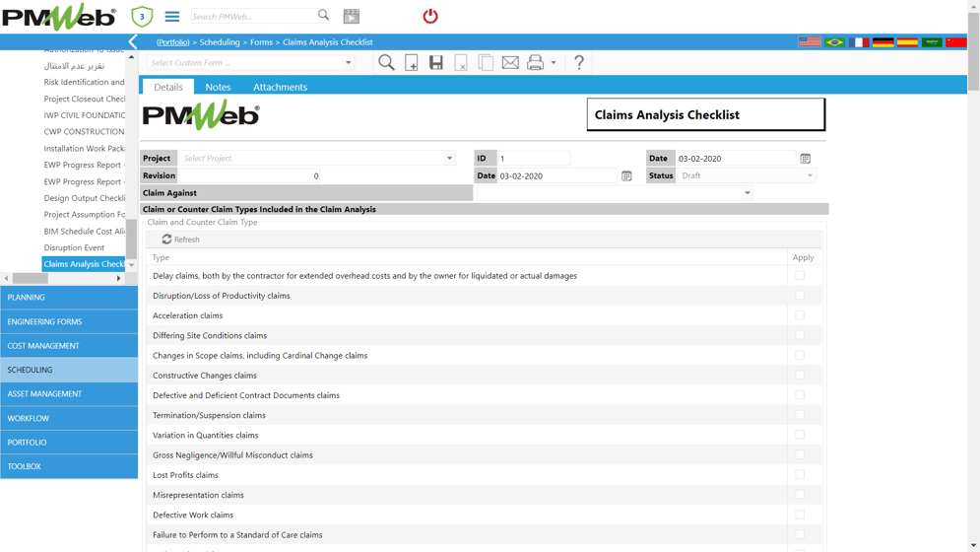This screenshot has width=980, height=552.
Task: Switch to the Attachments tab
Action: click(x=280, y=87)
